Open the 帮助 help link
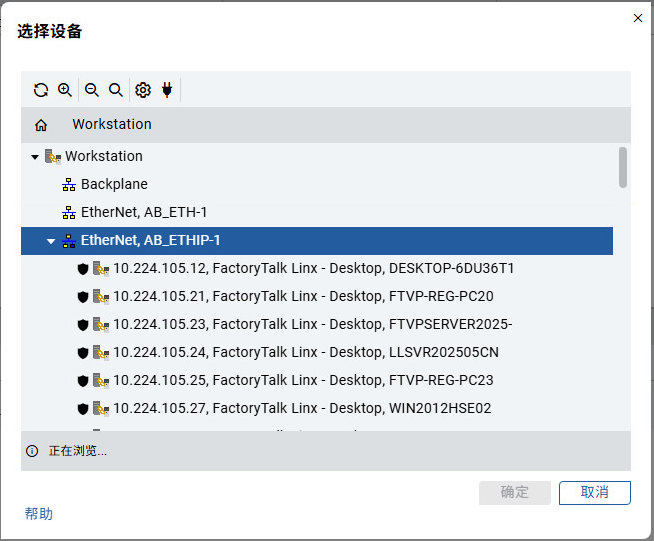 pos(39,514)
